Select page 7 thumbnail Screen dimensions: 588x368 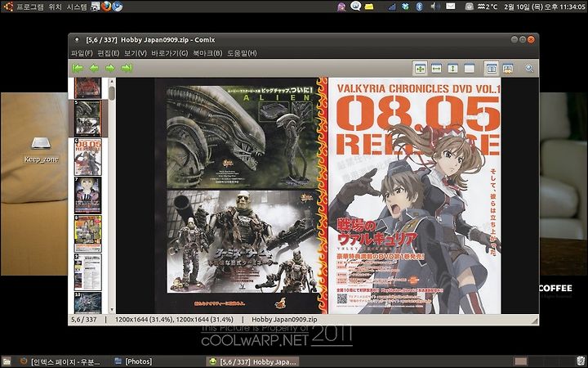(87, 195)
